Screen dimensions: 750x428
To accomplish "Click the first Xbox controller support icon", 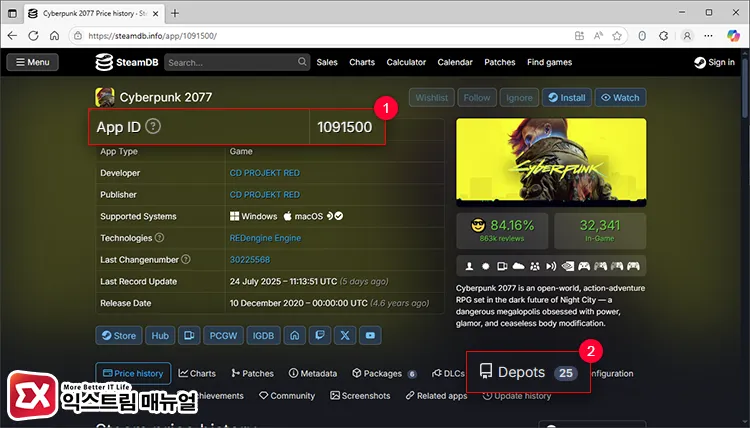I will 584,266.
